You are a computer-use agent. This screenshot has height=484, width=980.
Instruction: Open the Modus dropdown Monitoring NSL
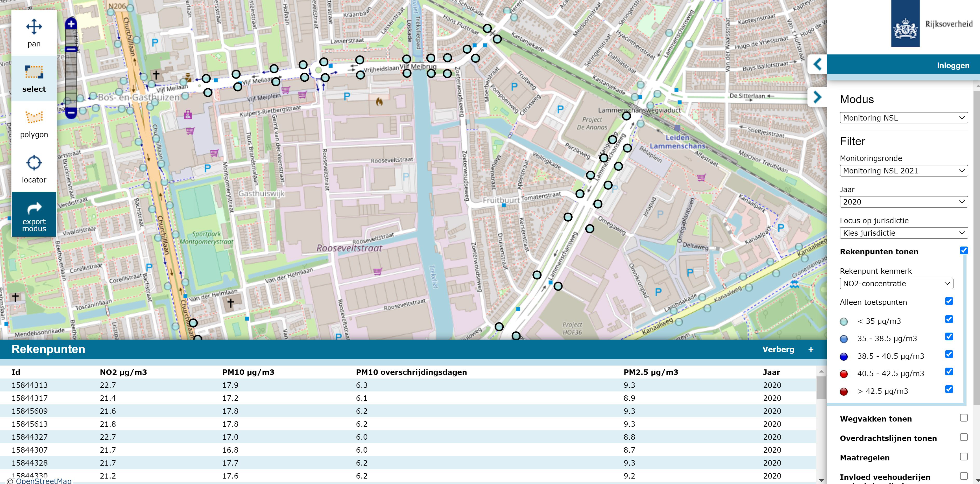pyautogui.click(x=903, y=118)
